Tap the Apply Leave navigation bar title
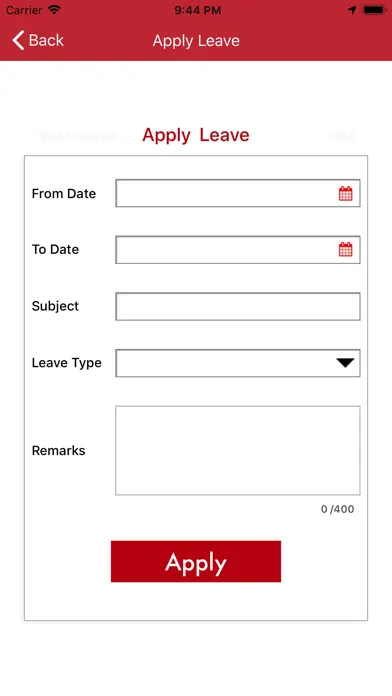Viewport: 392px width, 696px height. tap(196, 41)
